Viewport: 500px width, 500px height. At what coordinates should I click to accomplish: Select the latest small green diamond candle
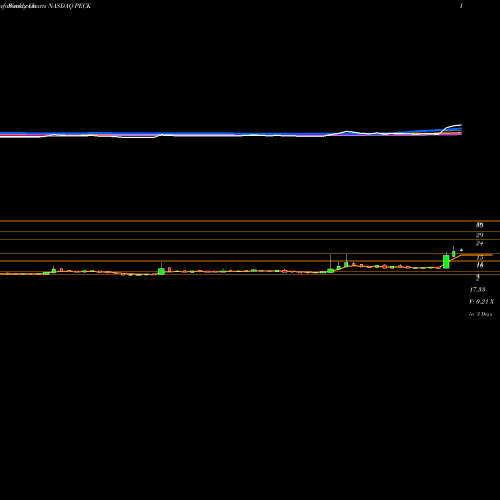point(461,250)
